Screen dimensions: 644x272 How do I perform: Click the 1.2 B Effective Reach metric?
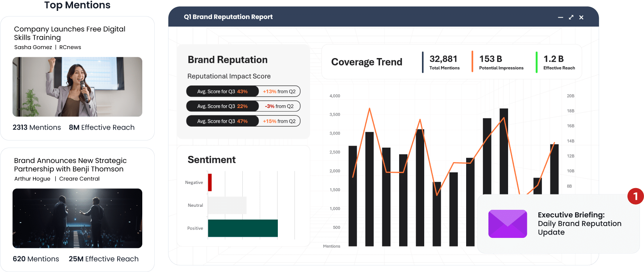[559, 62]
